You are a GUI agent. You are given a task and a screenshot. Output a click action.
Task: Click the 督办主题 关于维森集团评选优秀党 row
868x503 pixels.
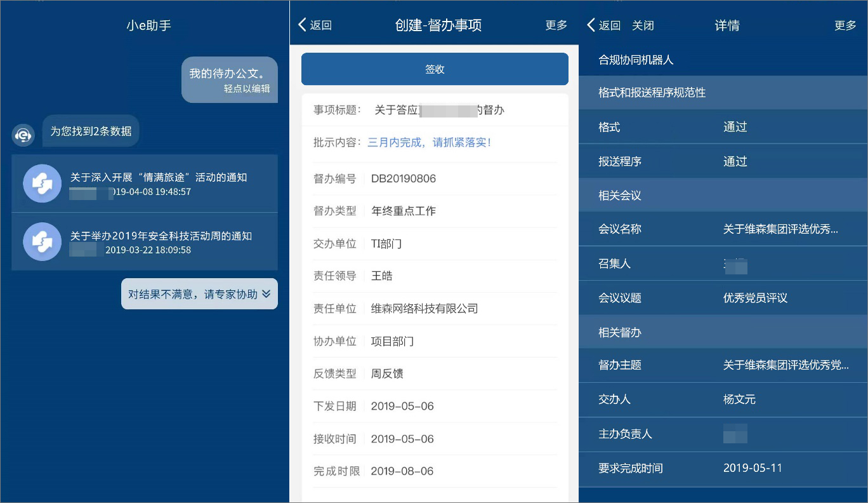(x=723, y=365)
